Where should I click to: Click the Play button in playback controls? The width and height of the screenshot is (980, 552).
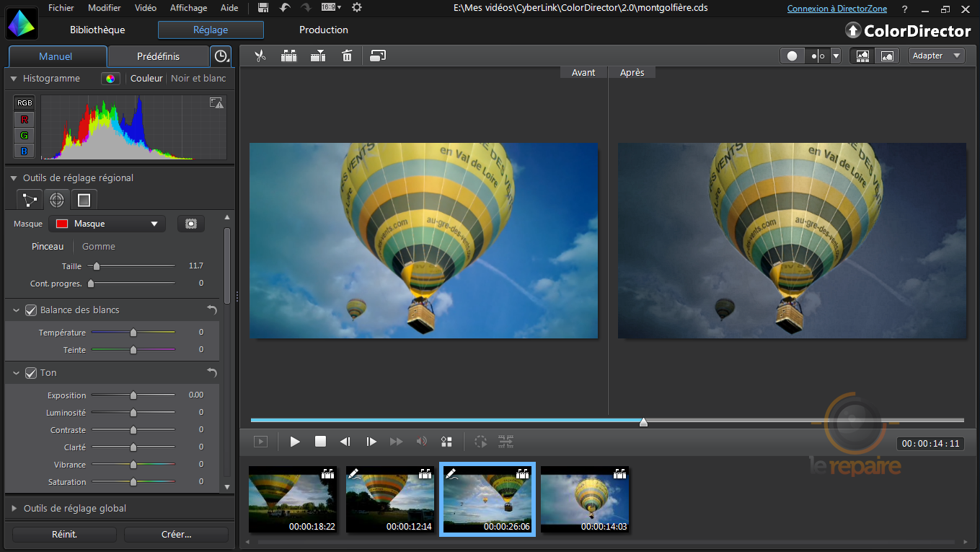[x=295, y=442]
